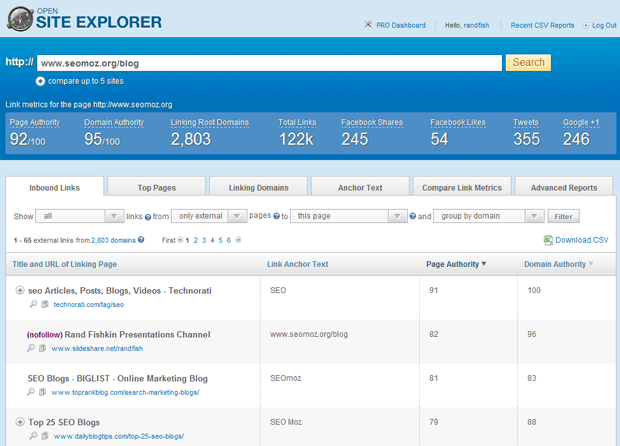Click magnifier icon under Technorati link row
The image size is (620, 446).
[33, 304]
